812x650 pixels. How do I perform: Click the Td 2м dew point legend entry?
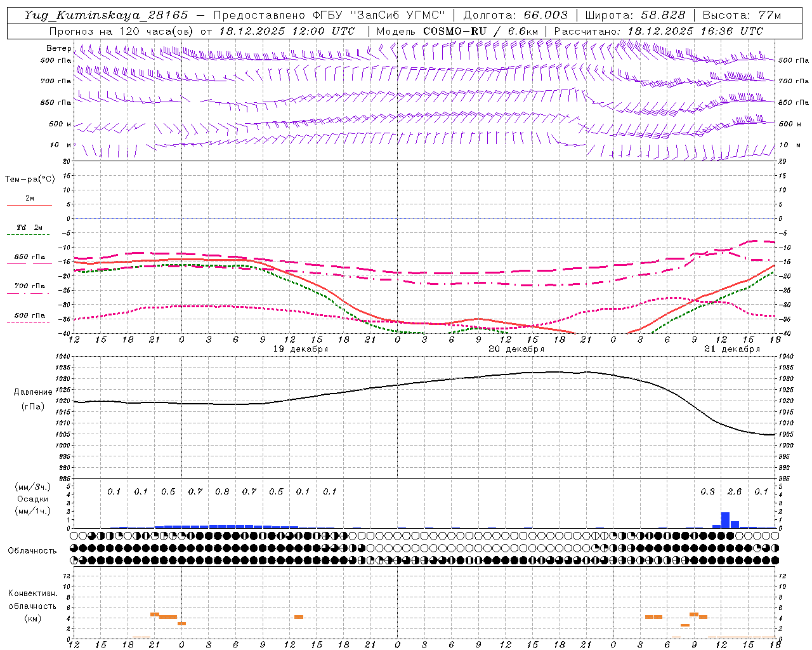pos(29,227)
